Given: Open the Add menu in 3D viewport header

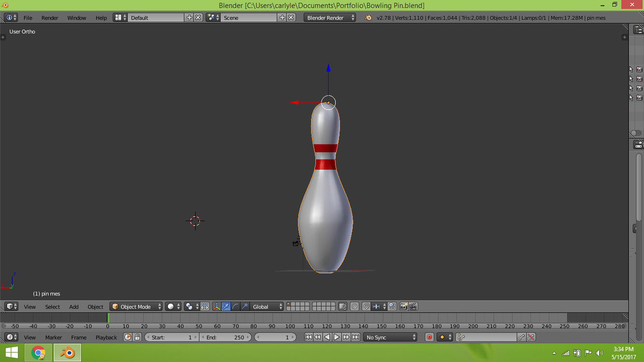Looking at the screenshot, I should [73, 307].
